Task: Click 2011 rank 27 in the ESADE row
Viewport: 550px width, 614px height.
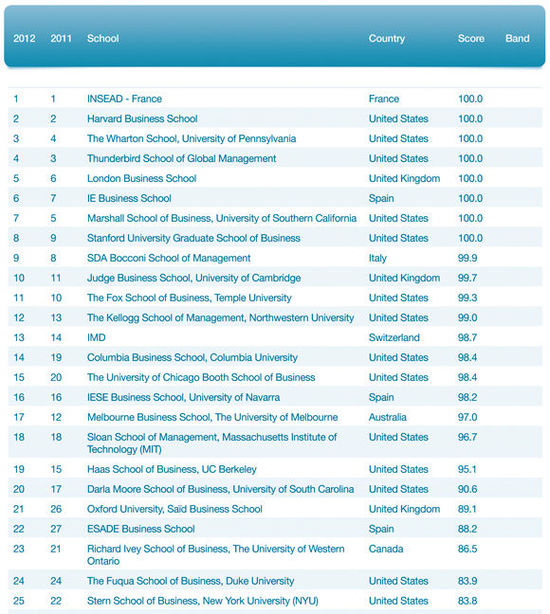Action: (x=56, y=529)
